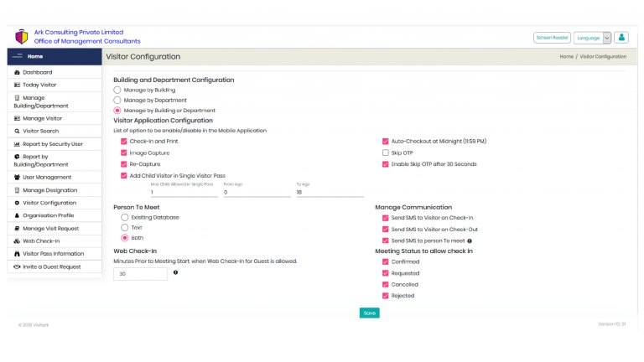Click the Visitor Configuration gear icon
644x362 pixels.
(x=17, y=203)
